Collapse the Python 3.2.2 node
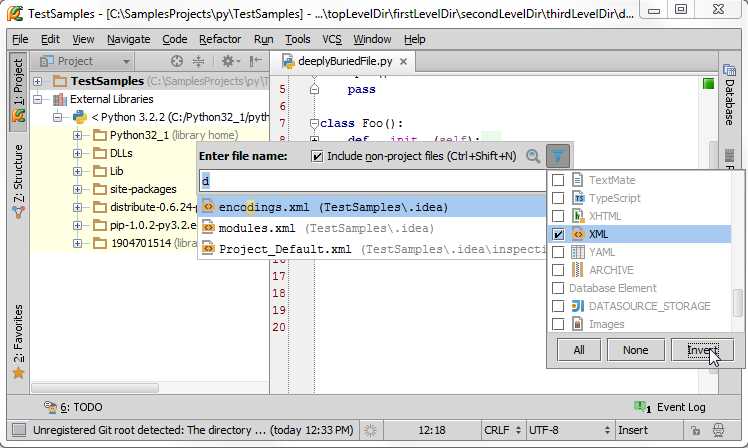Viewport: 748px width, 448px height. (58, 117)
